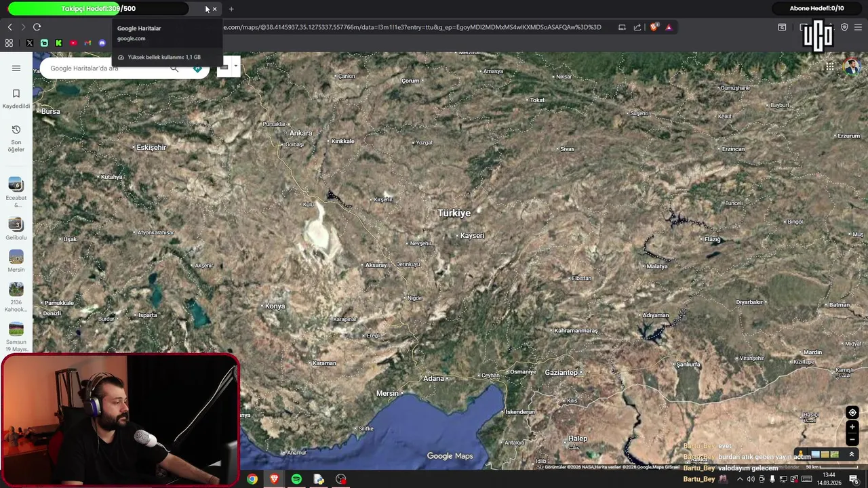The height and width of the screenshot is (488, 868).
Task: Expand the map layers chevron at bottom right
Action: click(852, 454)
